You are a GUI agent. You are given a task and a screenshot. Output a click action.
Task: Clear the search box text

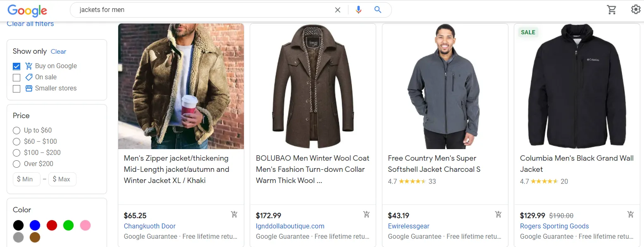coord(338,10)
